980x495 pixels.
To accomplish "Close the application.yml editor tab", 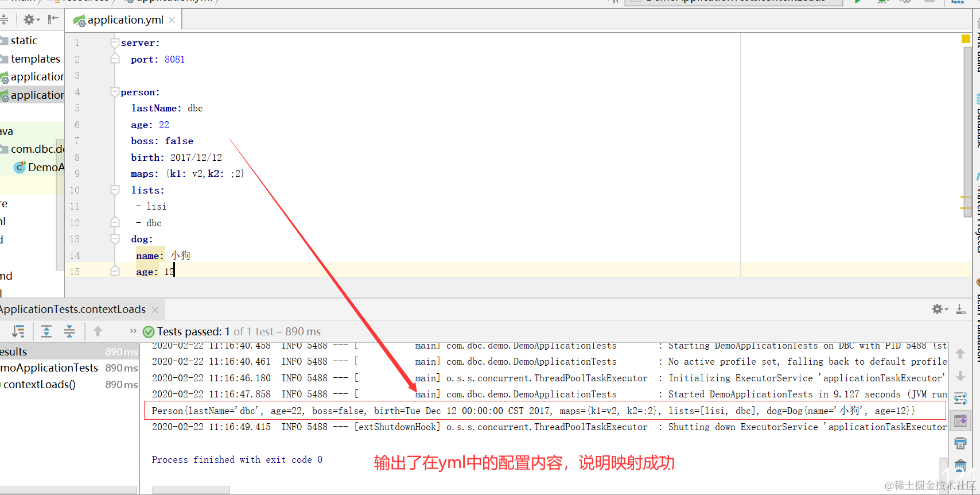I will point(172,20).
